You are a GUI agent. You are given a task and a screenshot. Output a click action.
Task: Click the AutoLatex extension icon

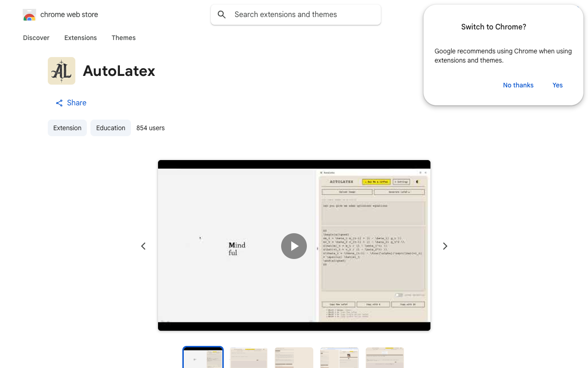click(62, 71)
